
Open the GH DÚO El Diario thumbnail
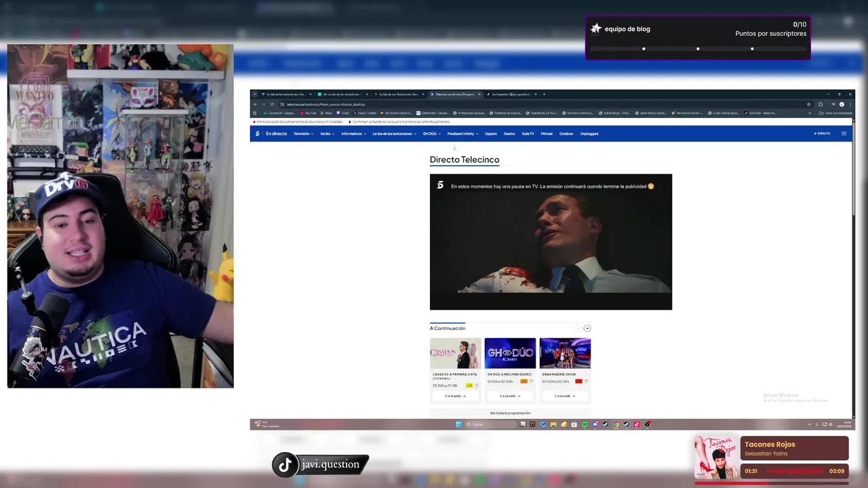tap(510, 353)
